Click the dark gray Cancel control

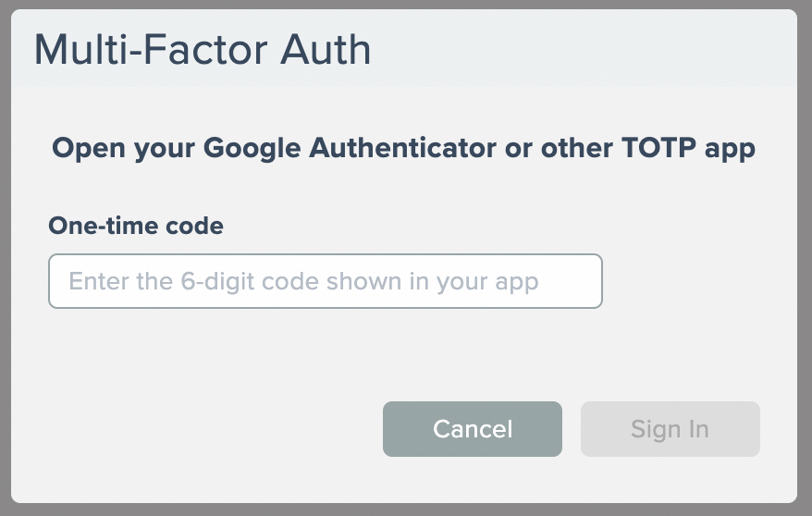(472, 429)
